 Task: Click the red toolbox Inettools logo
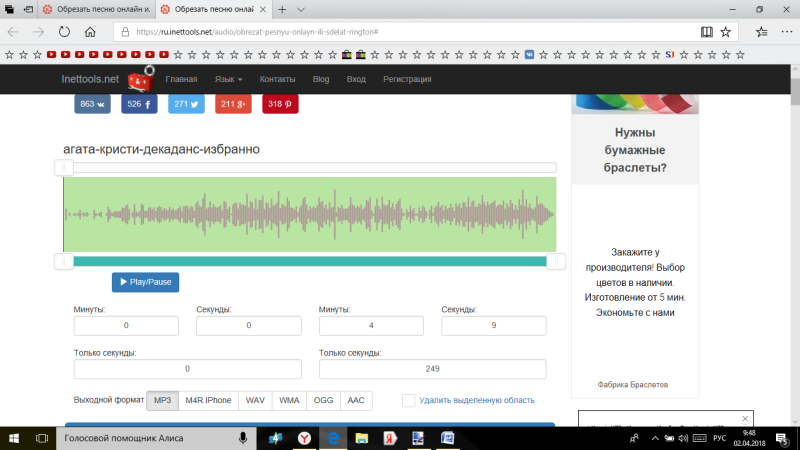(141, 79)
